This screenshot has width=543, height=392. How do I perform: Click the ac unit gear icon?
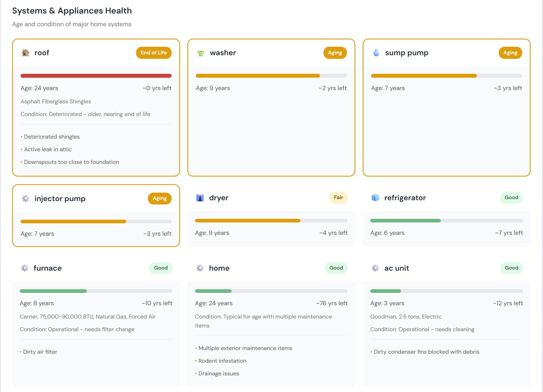coord(375,268)
